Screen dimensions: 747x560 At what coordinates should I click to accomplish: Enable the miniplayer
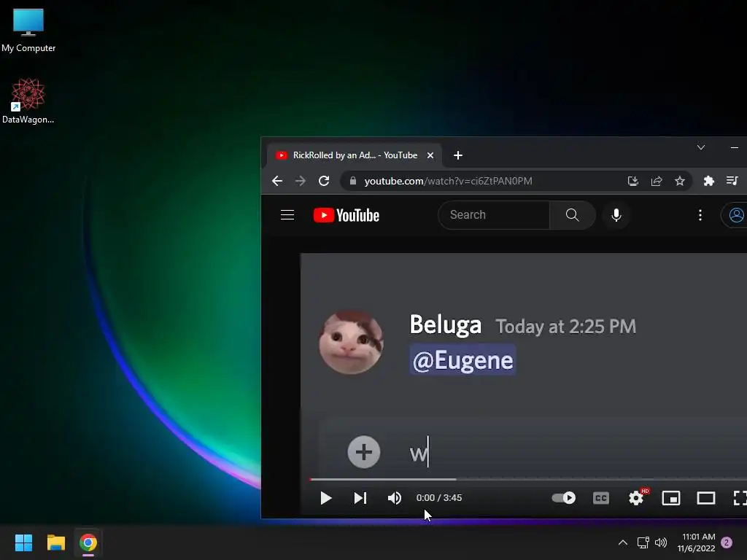[671, 498]
